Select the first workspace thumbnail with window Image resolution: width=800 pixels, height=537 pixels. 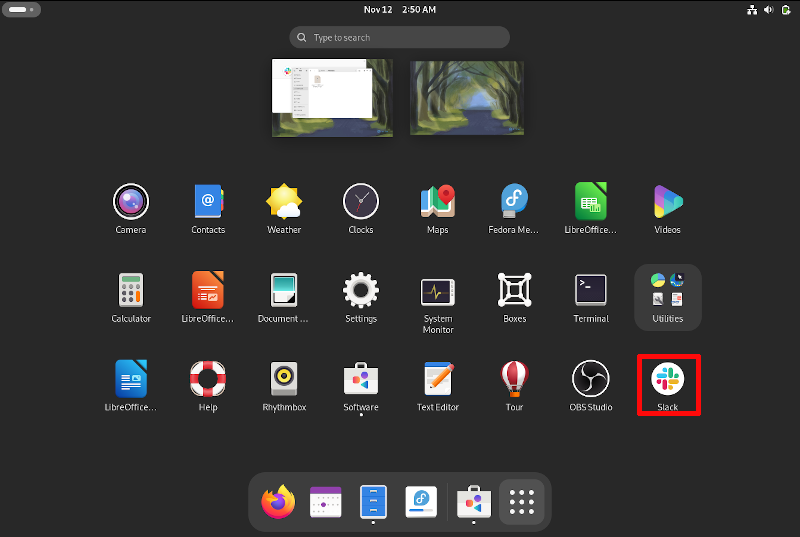point(332,97)
